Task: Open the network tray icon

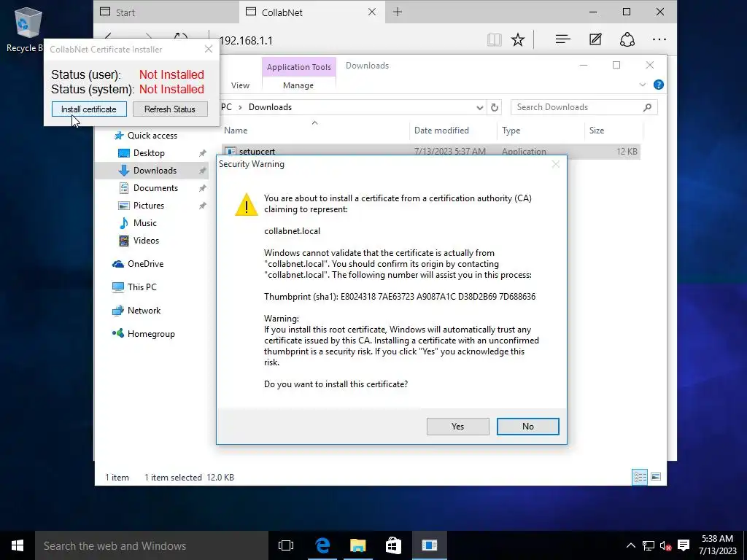Action: pos(649,545)
